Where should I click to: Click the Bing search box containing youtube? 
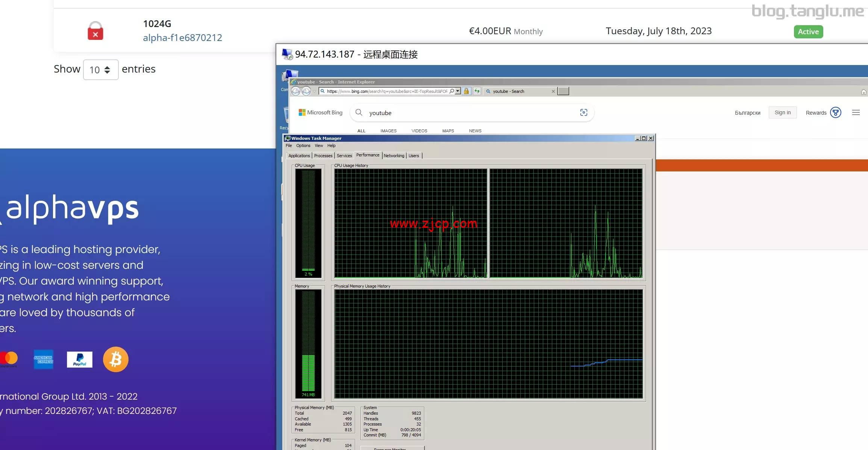[472, 113]
